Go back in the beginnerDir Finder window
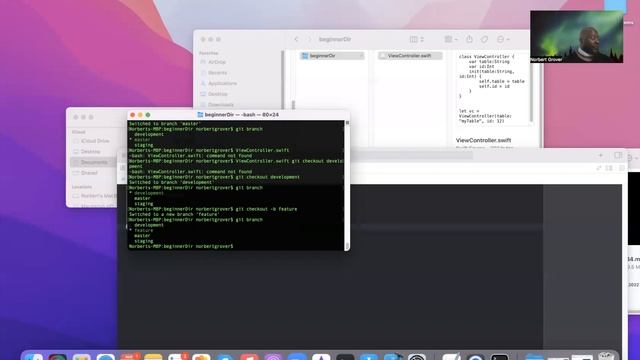This screenshot has height=360, width=640. point(296,39)
